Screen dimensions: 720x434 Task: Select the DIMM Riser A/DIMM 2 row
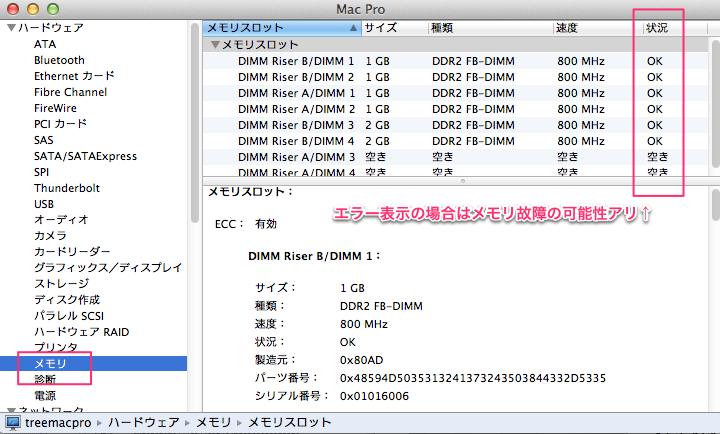pos(456,109)
